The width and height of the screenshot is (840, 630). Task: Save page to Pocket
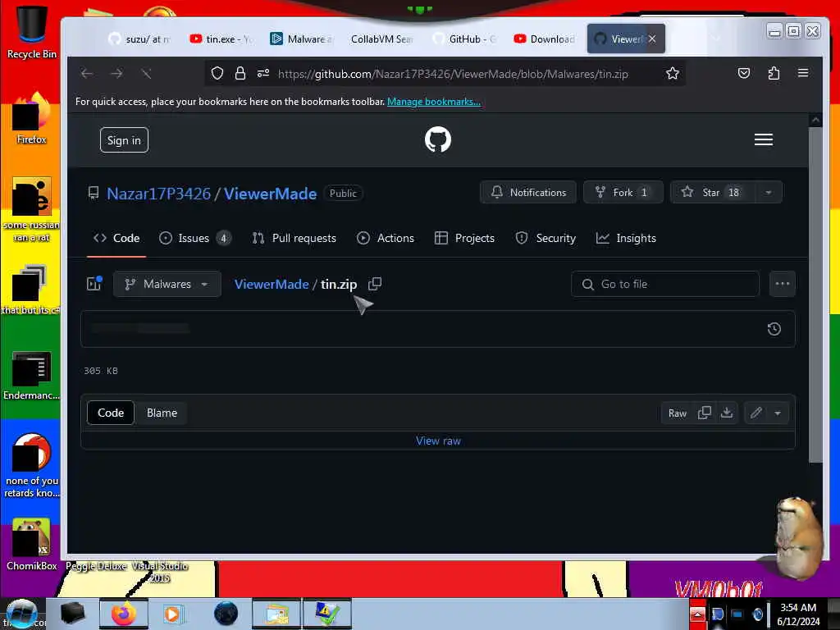coord(743,73)
